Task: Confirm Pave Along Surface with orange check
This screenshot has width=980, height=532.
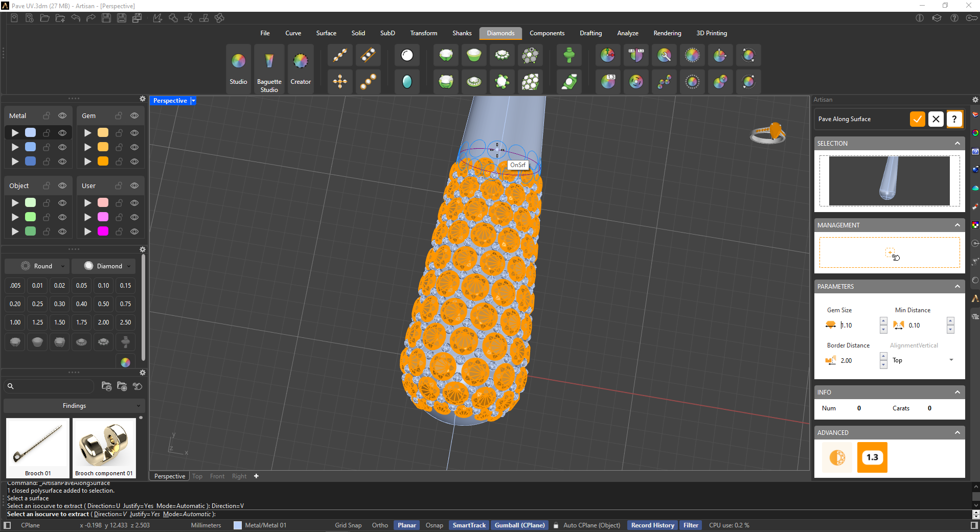Action: point(918,119)
